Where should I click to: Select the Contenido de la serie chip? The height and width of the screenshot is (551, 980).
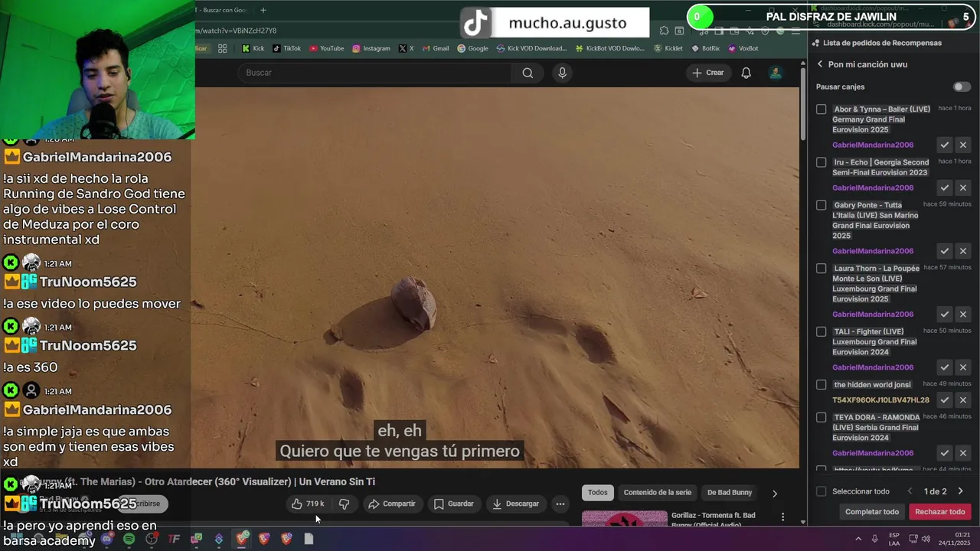[658, 493]
